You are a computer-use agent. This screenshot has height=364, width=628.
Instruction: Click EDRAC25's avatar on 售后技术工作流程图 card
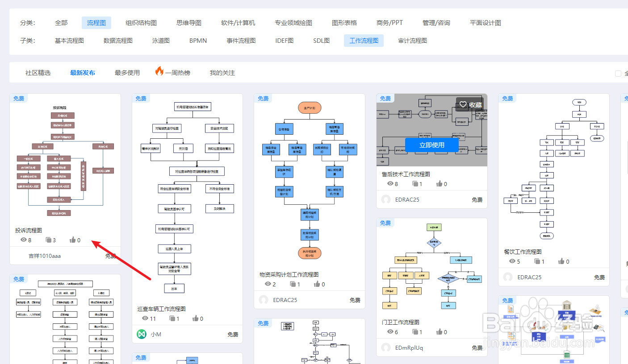coord(385,199)
